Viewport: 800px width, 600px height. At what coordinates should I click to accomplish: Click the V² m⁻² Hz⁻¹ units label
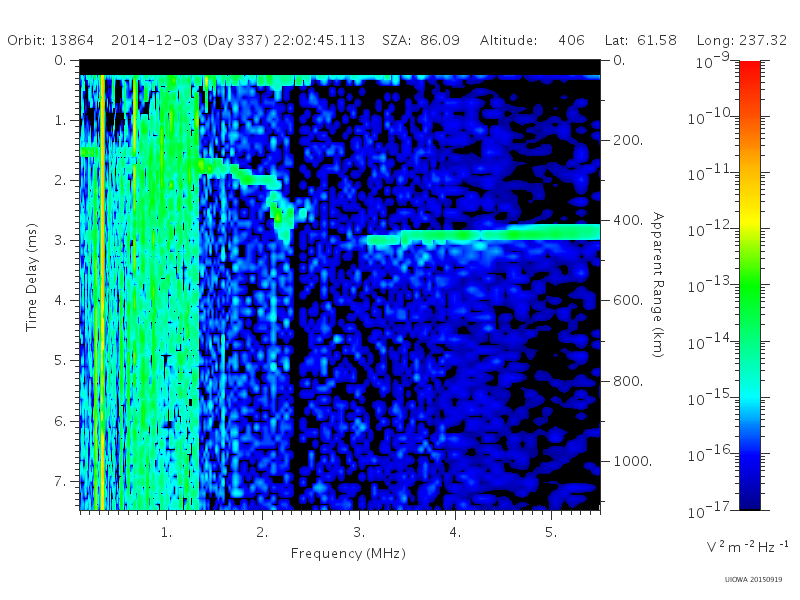pyautogui.click(x=747, y=546)
